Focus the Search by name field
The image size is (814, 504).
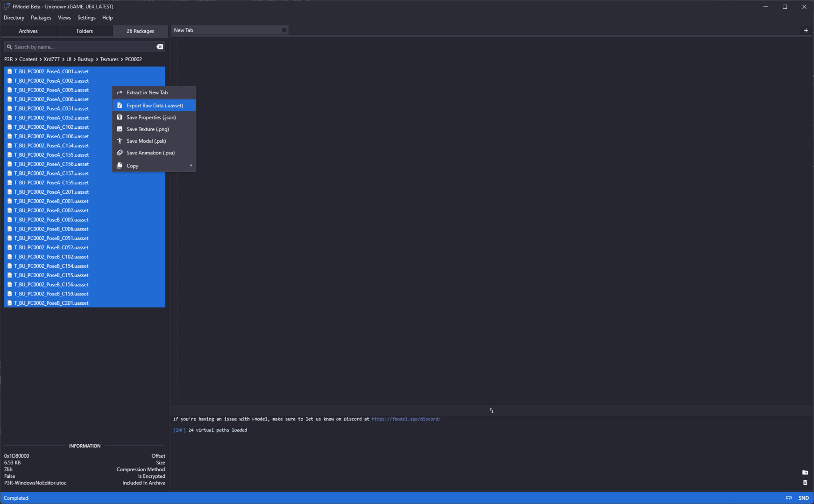point(84,47)
